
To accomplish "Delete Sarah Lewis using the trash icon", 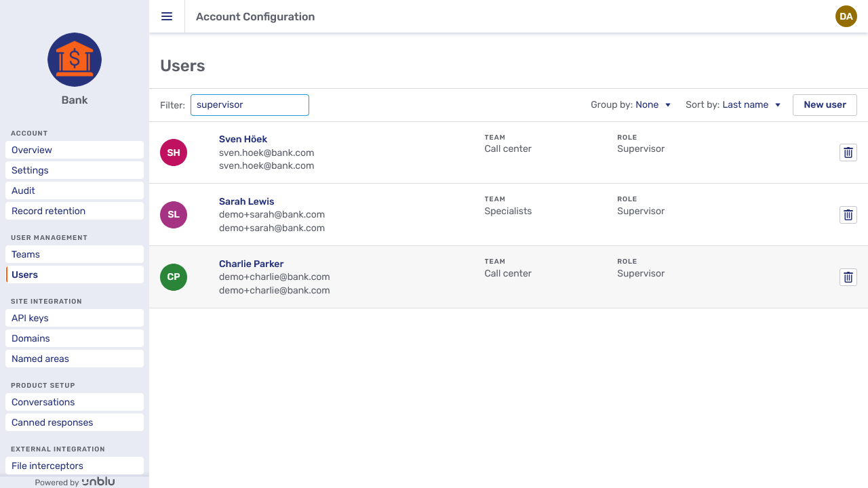I will click(848, 215).
